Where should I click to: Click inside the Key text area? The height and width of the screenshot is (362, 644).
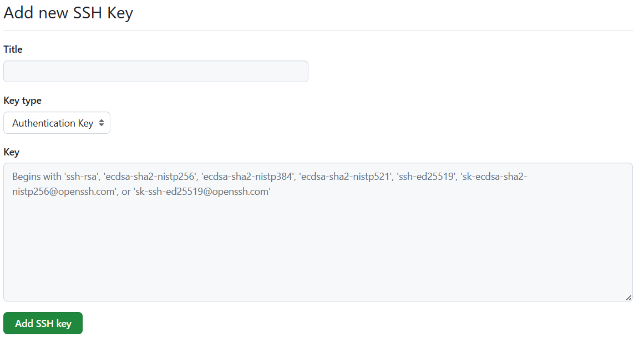318,244
